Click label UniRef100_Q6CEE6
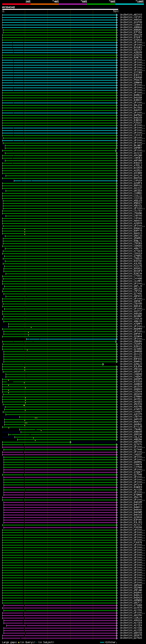 click(131, 191)
